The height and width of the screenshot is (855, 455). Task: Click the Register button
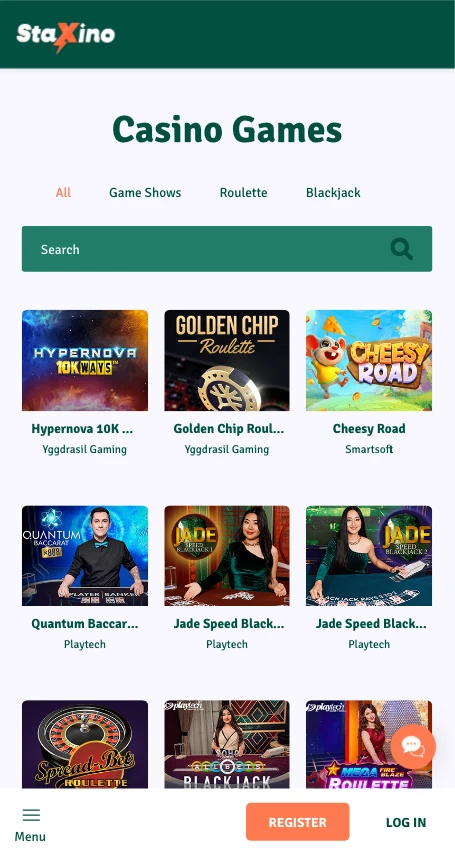297,822
